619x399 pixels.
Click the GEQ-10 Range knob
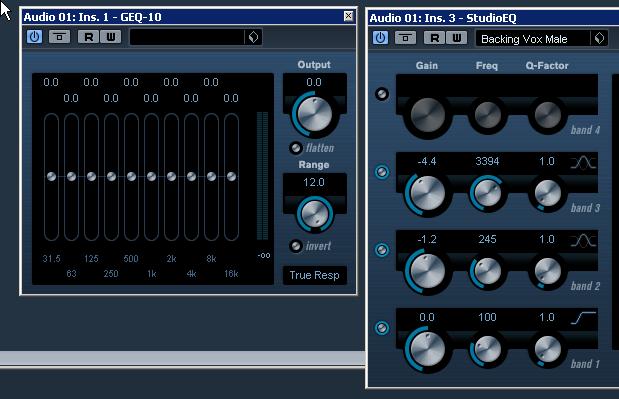(315, 214)
